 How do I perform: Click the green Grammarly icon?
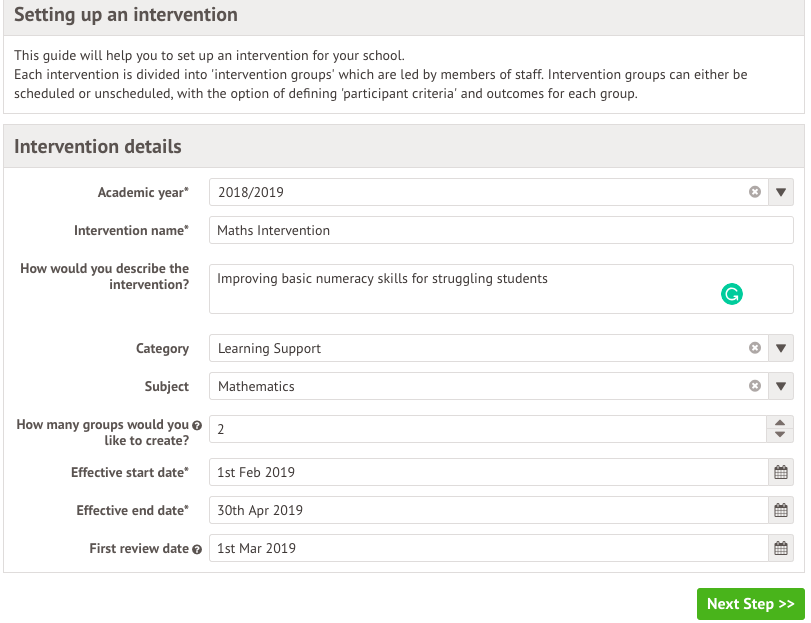[x=731, y=294]
